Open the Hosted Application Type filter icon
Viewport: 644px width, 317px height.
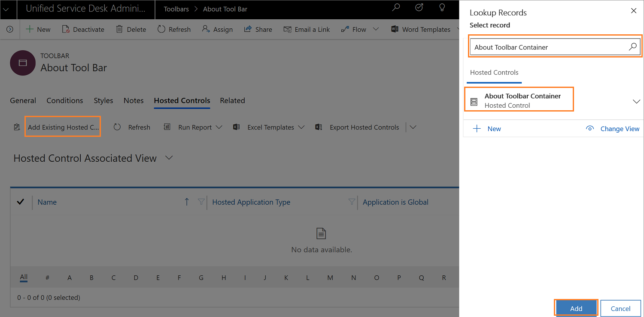(x=352, y=202)
